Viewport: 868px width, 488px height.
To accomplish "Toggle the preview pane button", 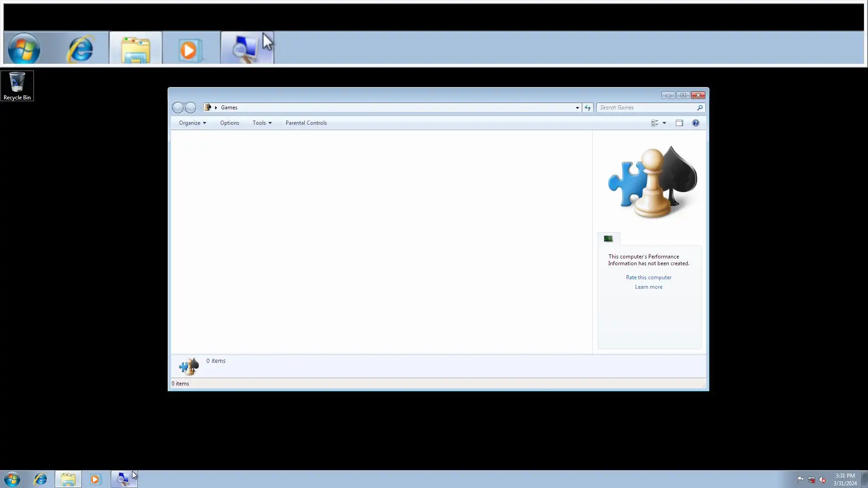I will click(679, 123).
